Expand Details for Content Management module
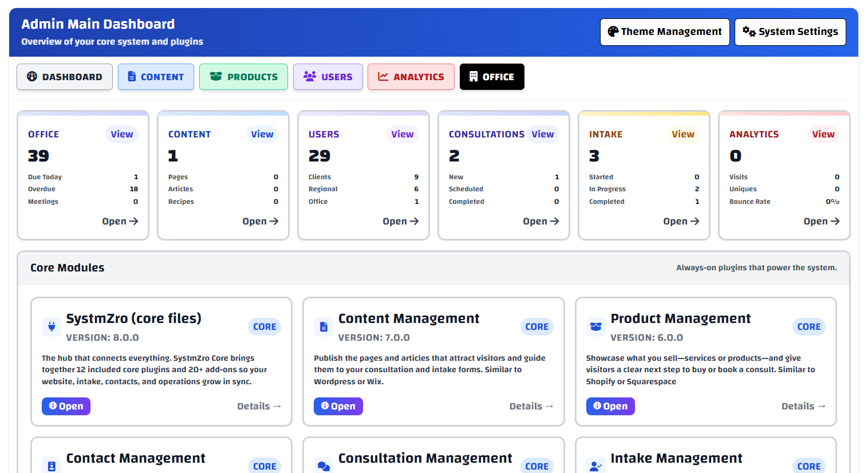Viewport: 868px width, 473px height. tap(531, 407)
